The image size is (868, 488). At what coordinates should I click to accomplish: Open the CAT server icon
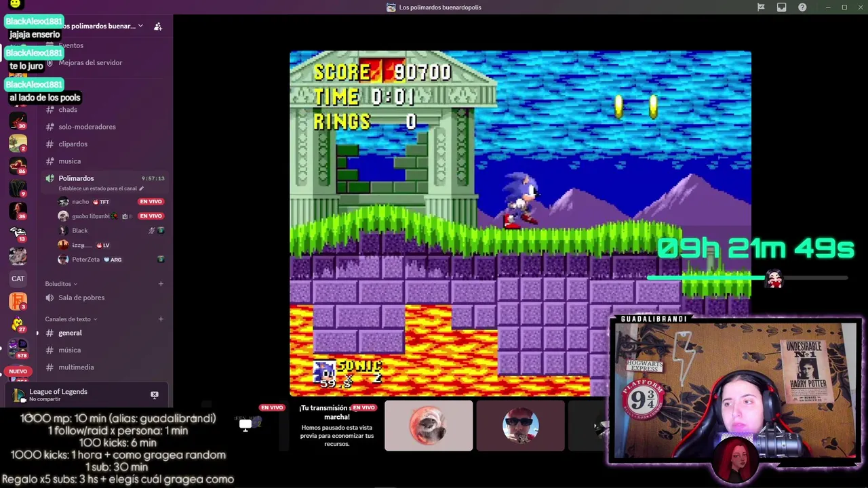pyautogui.click(x=18, y=279)
